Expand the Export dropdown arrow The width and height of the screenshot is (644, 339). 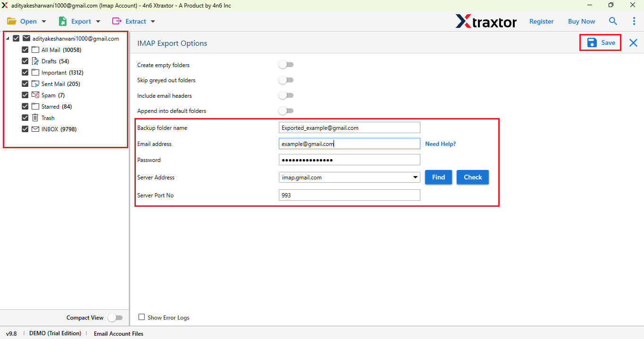98,21
